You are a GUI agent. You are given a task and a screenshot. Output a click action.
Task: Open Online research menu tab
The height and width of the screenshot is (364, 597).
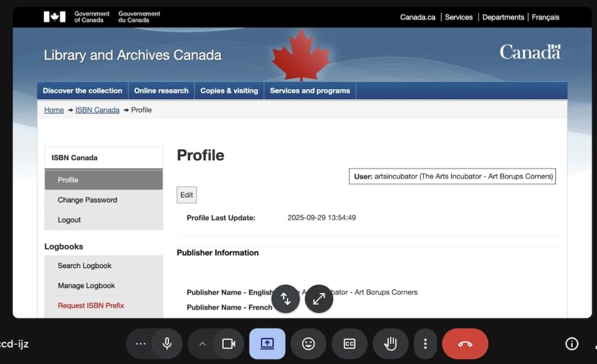(x=161, y=91)
